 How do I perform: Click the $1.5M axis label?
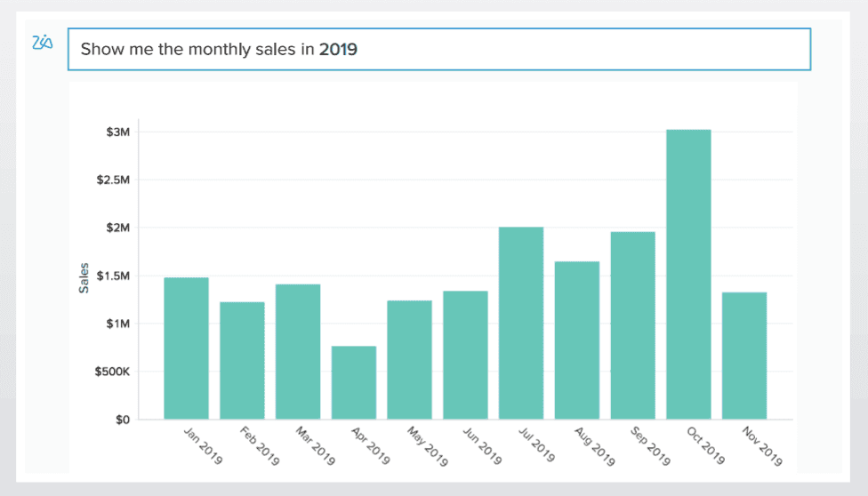(x=114, y=276)
